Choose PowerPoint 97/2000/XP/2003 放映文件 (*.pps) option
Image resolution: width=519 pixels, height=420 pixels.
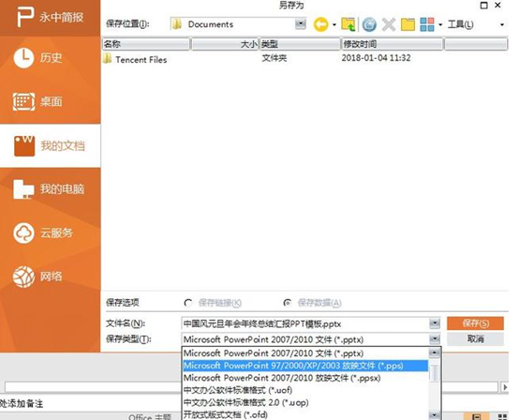point(305,366)
